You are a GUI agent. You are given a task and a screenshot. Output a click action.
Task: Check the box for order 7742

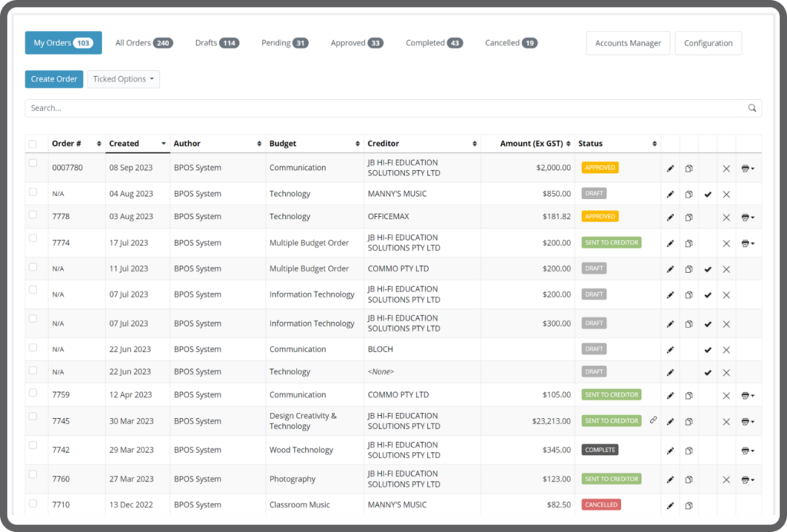[x=32, y=445]
